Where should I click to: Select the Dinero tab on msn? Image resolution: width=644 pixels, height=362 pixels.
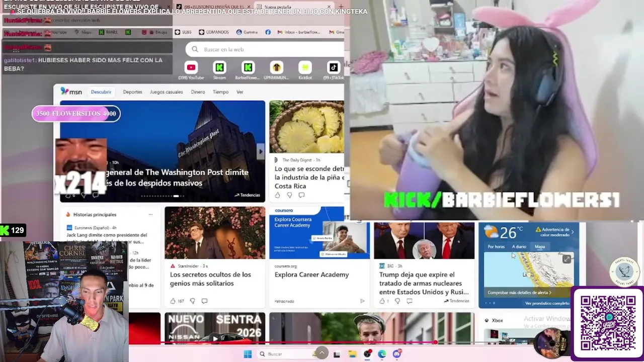(198, 92)
